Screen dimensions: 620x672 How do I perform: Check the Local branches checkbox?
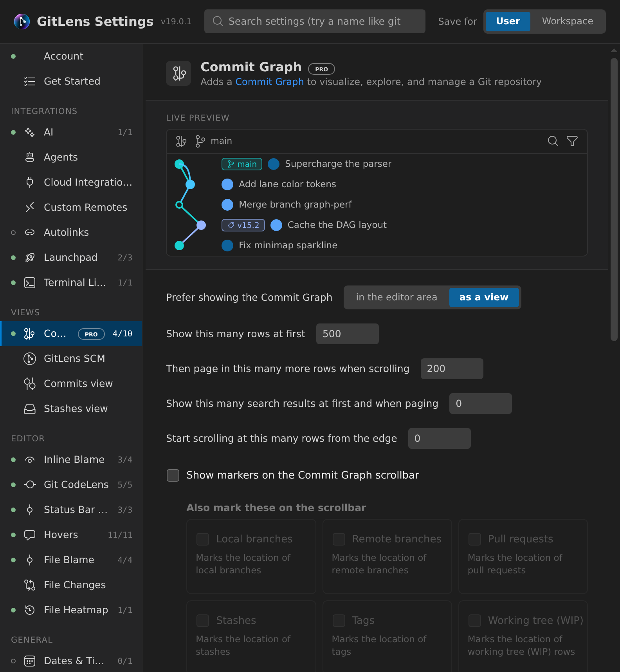click(202, 539)
